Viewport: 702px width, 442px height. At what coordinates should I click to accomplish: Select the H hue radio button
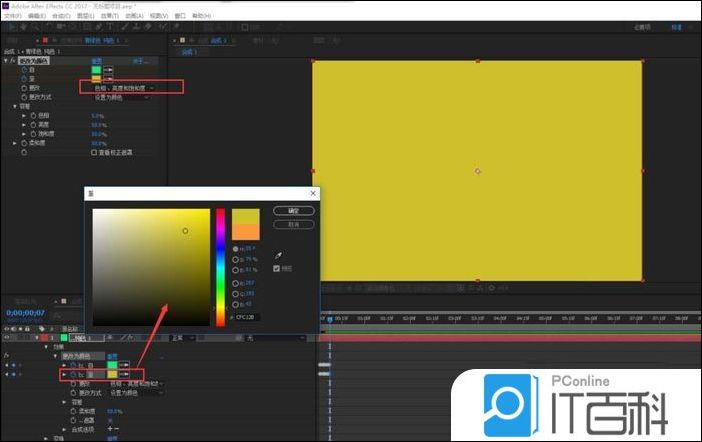(x=236, y=248)
